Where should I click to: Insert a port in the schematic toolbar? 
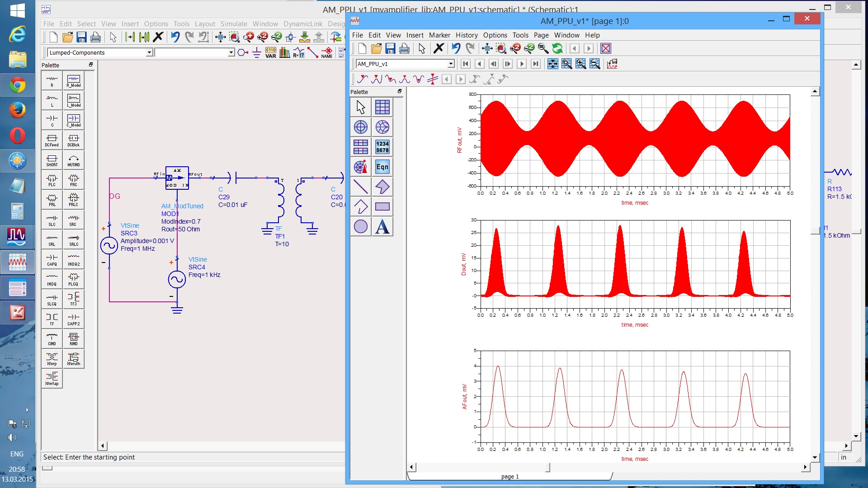pos(243,52)
